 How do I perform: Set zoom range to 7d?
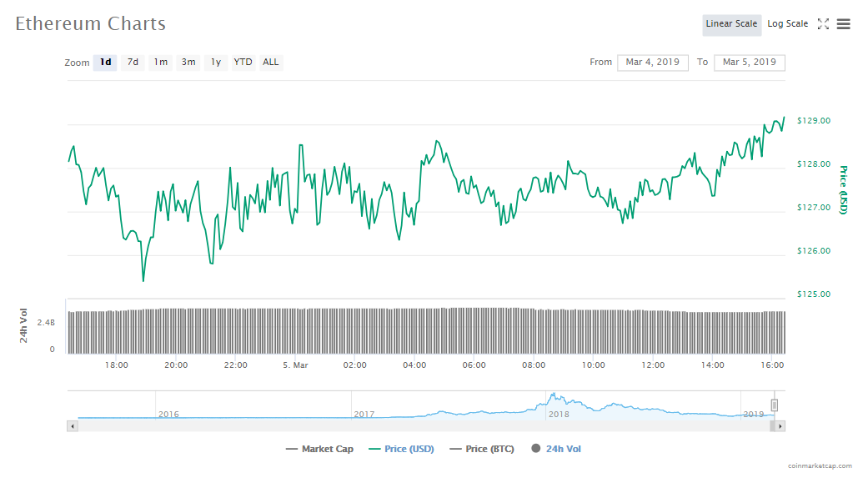tap(133, 63)
